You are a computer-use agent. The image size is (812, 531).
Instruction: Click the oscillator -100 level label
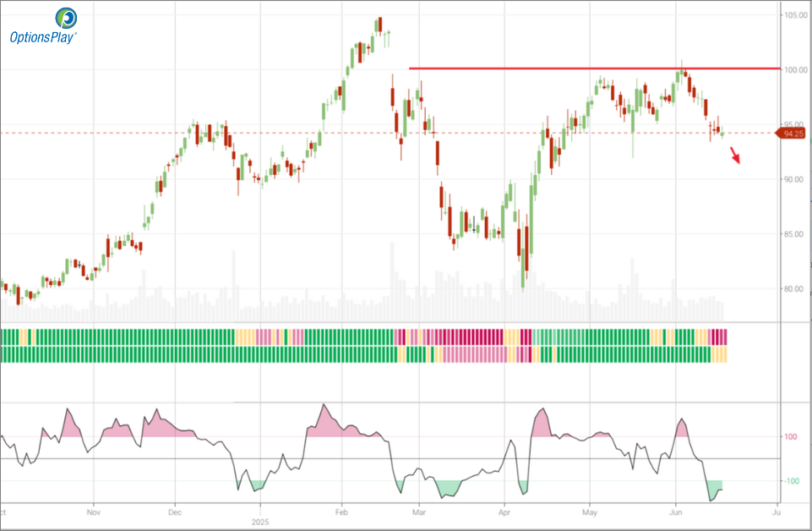tap(791, 481)
